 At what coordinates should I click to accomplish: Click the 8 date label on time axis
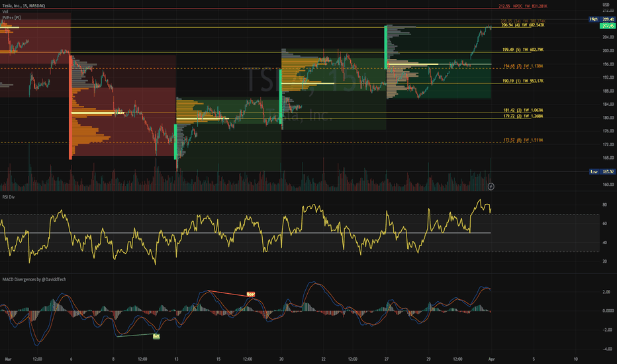pos(113,359)
